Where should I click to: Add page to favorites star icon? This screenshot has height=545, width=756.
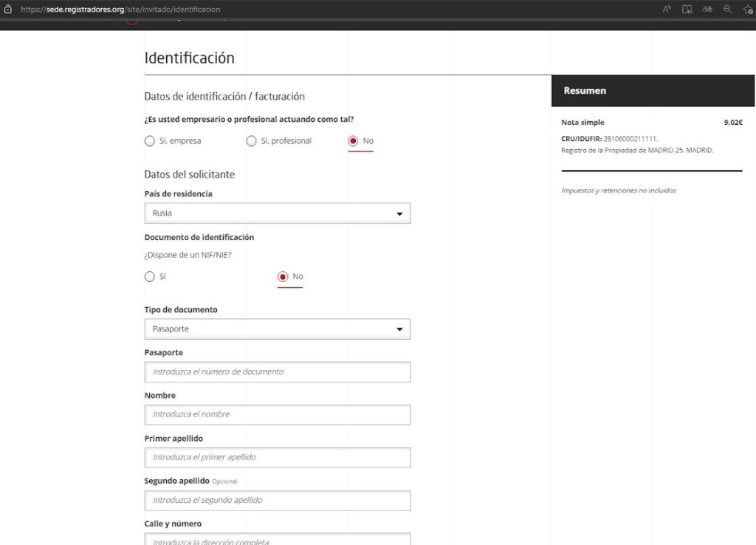click(747, 9)
